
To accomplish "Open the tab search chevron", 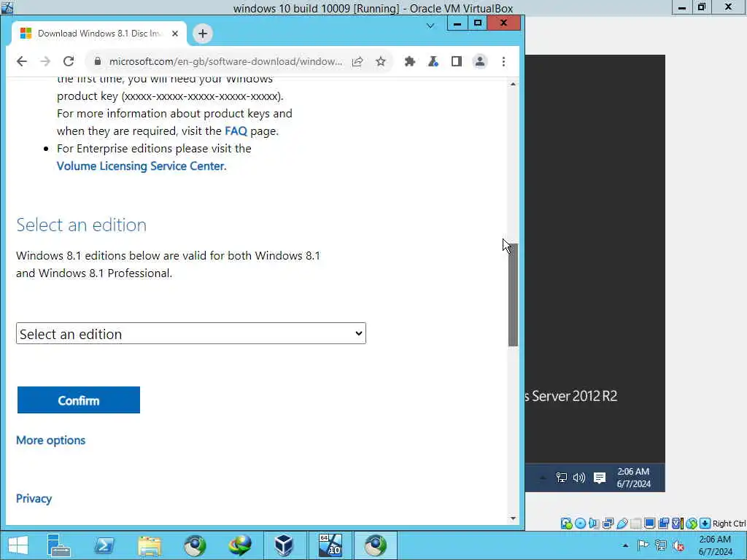I will click(430, 26).
